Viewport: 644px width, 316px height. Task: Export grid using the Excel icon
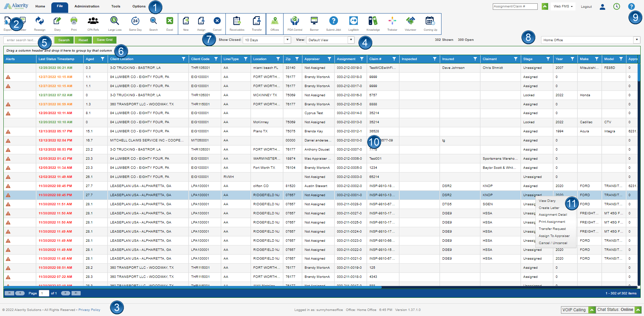169,21
